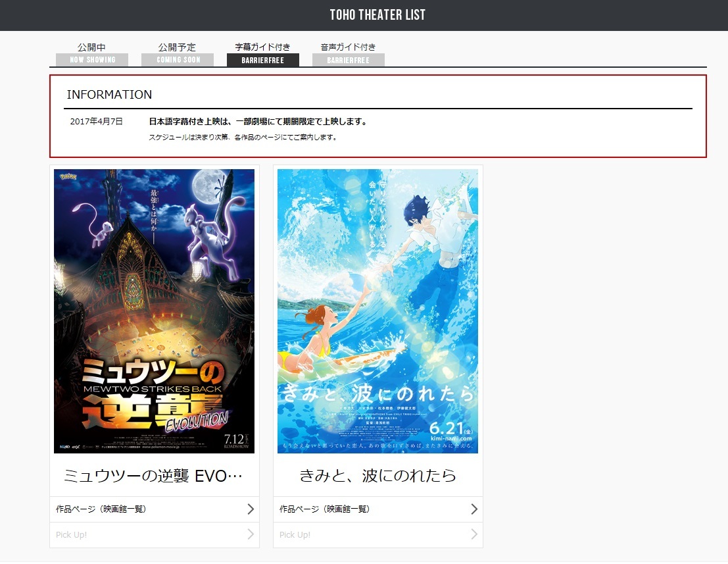Select 音声ガイド付き Barrierfree tab

[348, 54]
